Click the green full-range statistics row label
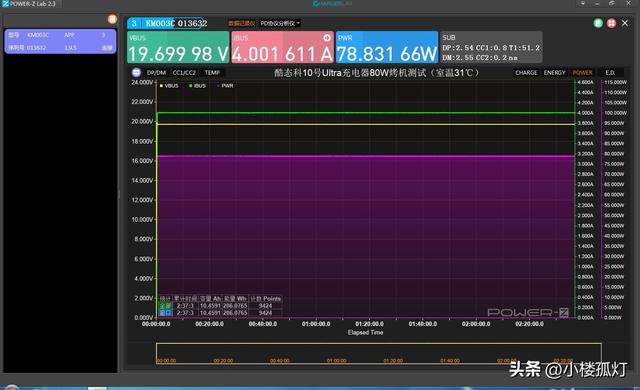Viewport: 640px width, 390px height. (x=165, y=306)
